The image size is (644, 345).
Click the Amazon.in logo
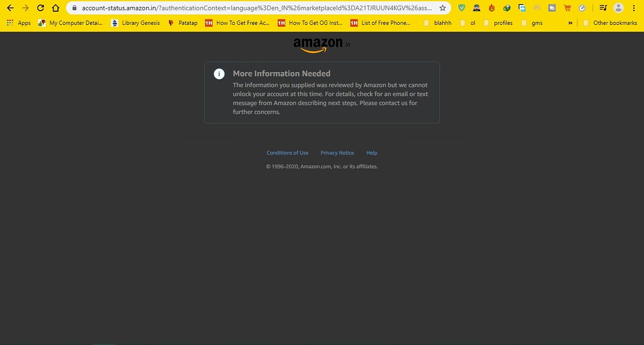tap(321, 44)
